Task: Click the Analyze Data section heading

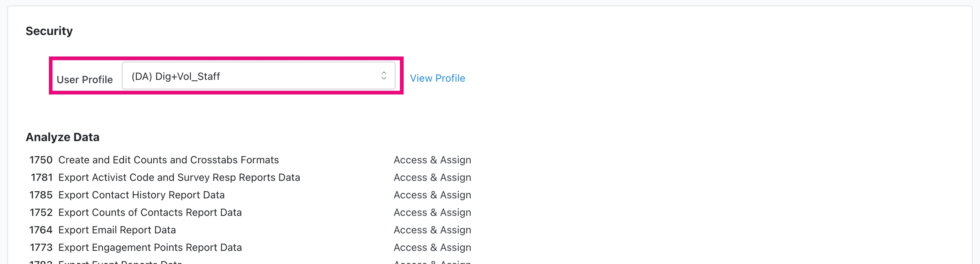Action: pyautogui.click(x=63, y=137)
